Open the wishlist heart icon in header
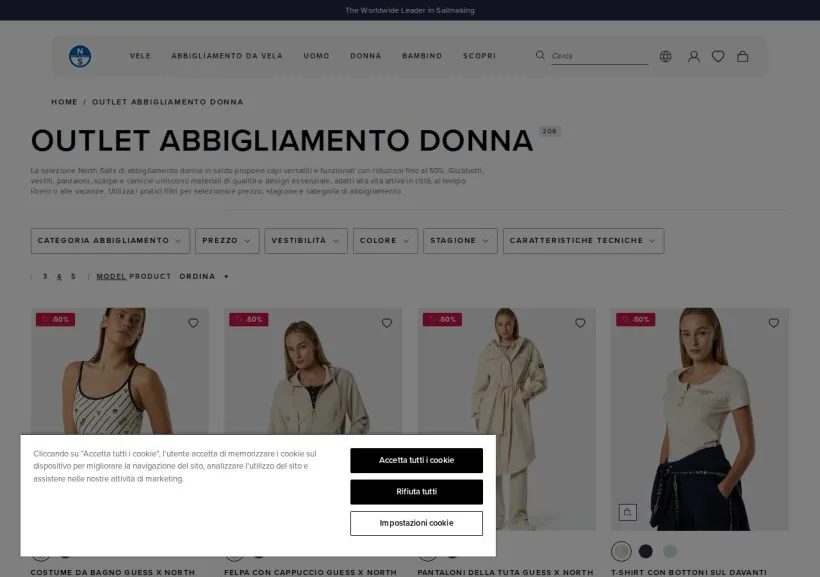 coord(718,56)
